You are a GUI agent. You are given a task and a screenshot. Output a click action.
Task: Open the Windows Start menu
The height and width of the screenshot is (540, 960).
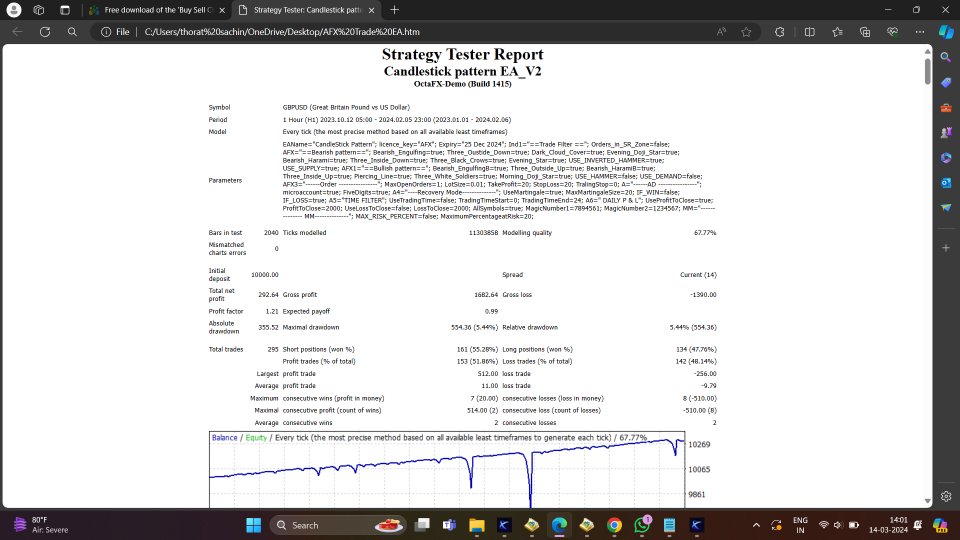point(253,525)
